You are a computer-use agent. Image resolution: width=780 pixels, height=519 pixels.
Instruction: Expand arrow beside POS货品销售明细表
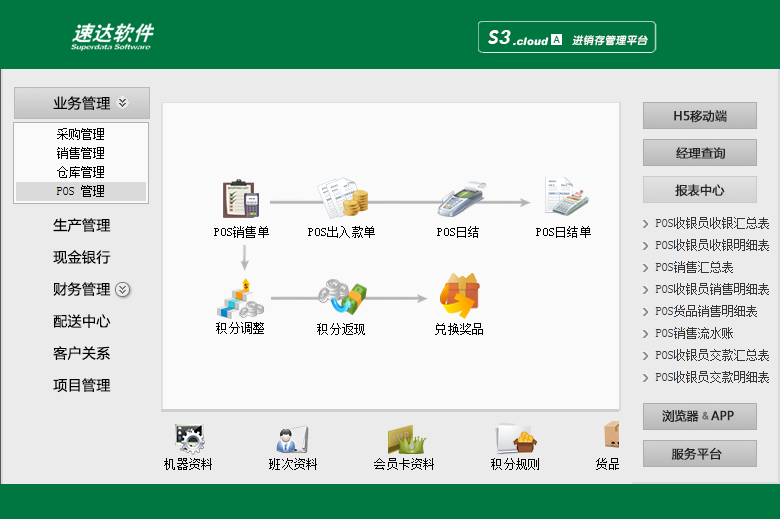click(646, 311)
